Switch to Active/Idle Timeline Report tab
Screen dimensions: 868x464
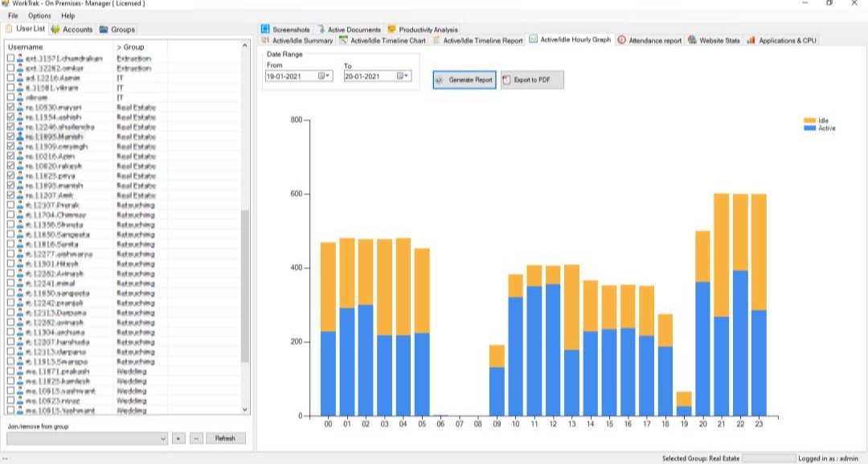click(477, 40)
